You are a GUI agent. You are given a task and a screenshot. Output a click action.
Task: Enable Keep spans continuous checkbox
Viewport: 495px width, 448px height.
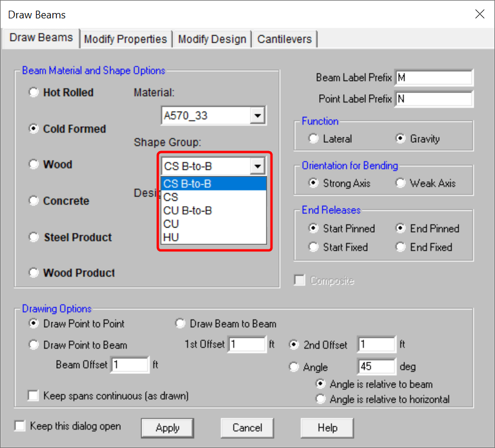coord(34,395)
